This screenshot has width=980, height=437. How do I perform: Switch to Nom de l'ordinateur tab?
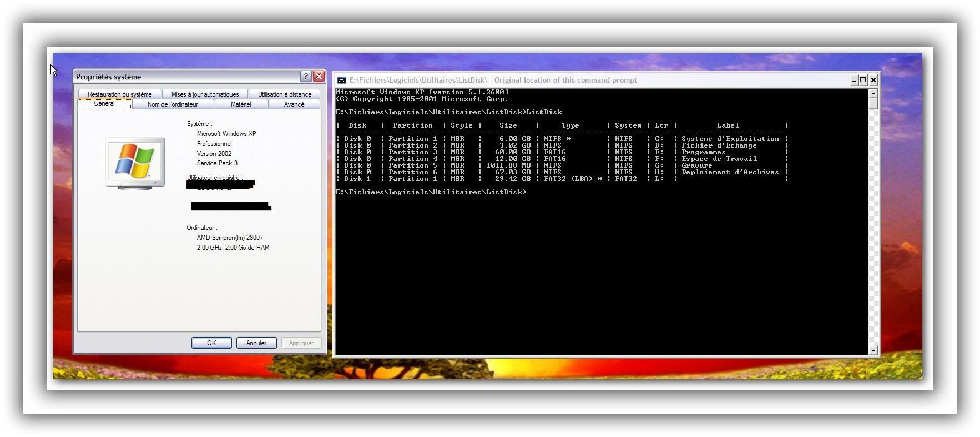click(173, 104)
